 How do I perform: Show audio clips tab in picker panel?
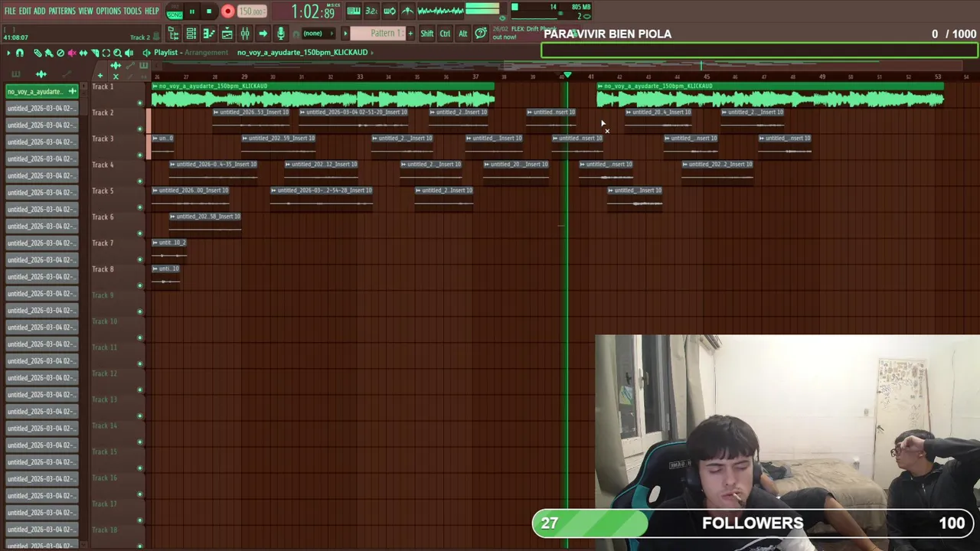pos(41,73)
